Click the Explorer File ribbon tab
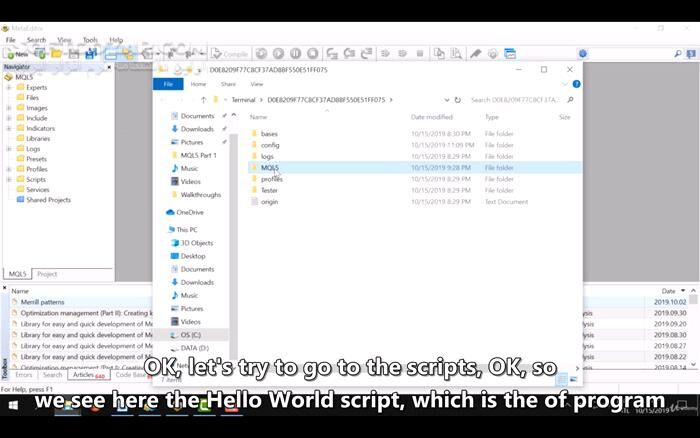The height and width of the screenshot is (438, 700). pyautogui.click(x=168, y=84)
